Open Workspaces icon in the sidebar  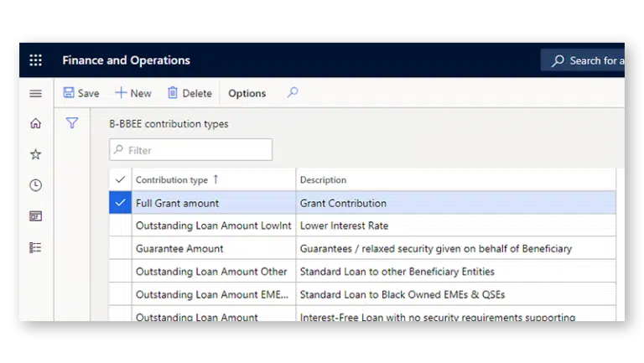click(35, 216)
